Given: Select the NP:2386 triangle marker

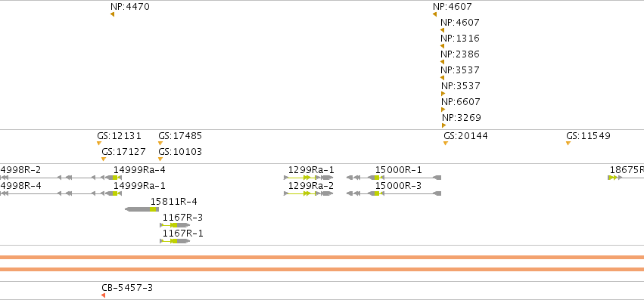Looking at the screenshot, I should 443,62.
